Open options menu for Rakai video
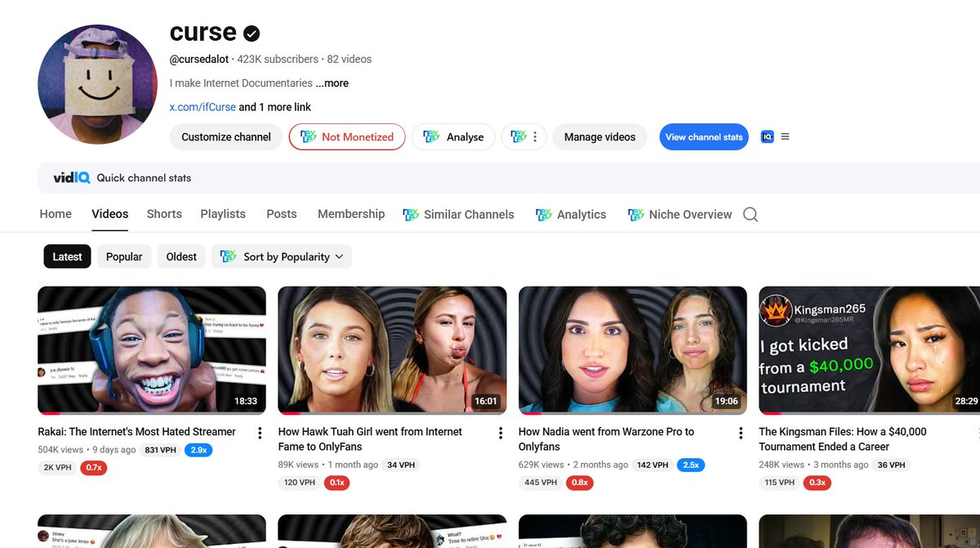This screenshot has height=548, width=980. click(260, 433)
